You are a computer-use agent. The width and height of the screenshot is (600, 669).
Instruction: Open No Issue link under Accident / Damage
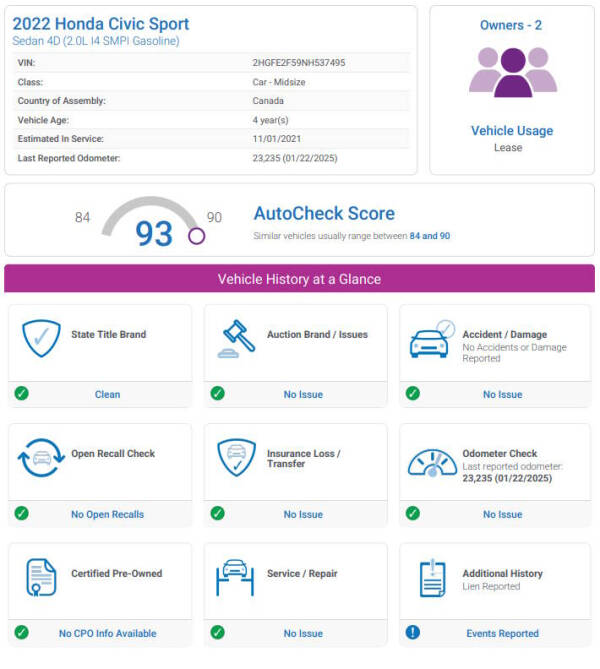click(502, 394)
